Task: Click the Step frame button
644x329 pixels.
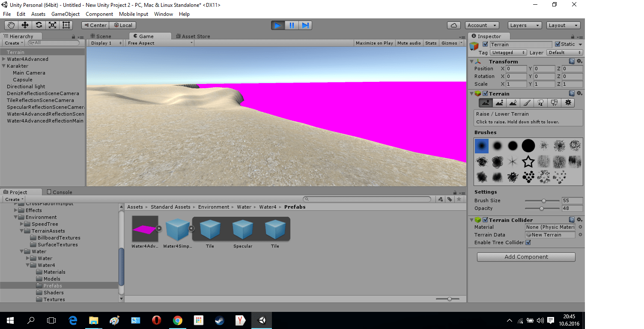Action: [305, 25]
